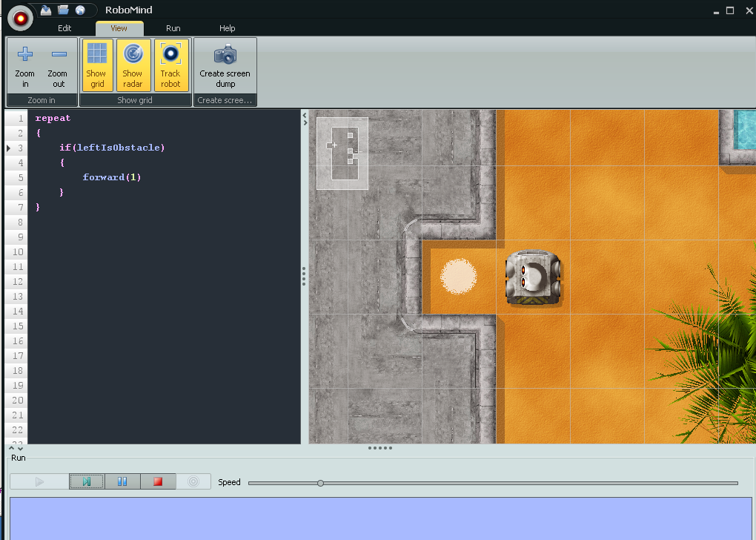Click line number 10 in the gutter

click(18, 252)
